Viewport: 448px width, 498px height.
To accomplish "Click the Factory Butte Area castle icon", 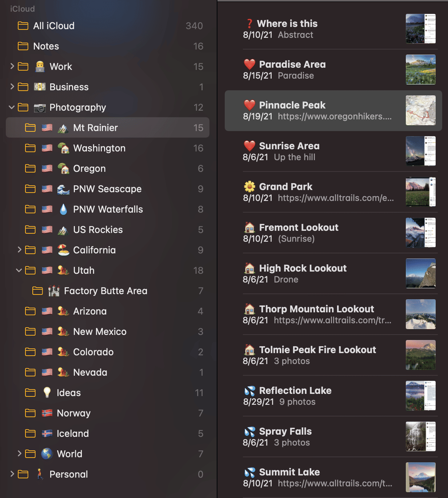I will (54, 290).
